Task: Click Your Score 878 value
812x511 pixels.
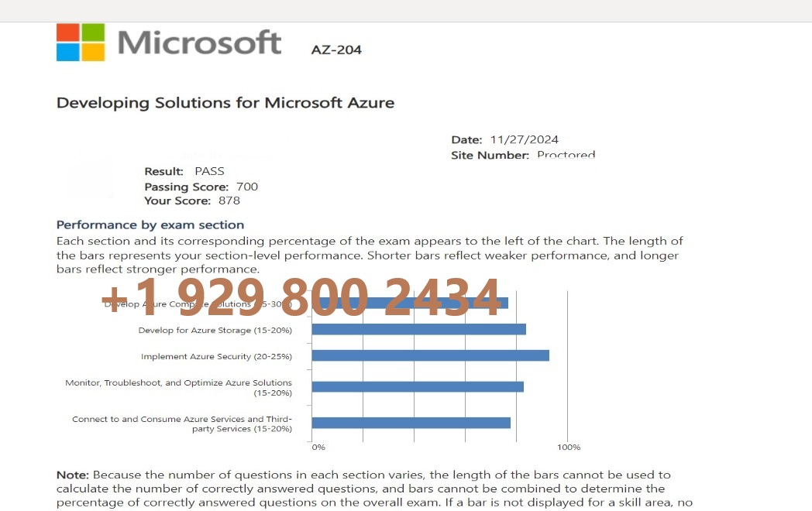Action: tap(229, 201)
